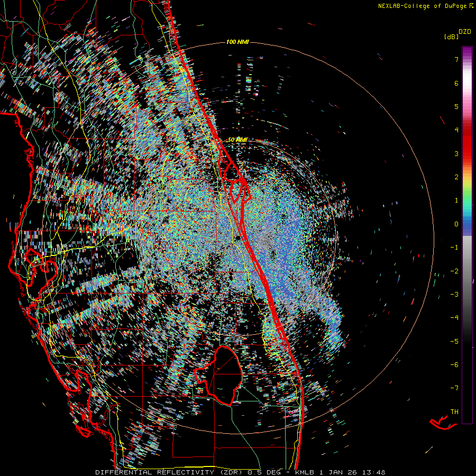The width and height of the screenshot is (476, 476).
Task: Click the legend value 5
Action: coord(456,106)
